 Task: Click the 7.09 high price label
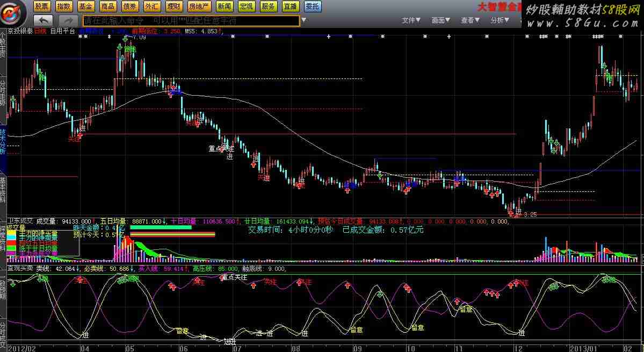[x=139, y=38]
